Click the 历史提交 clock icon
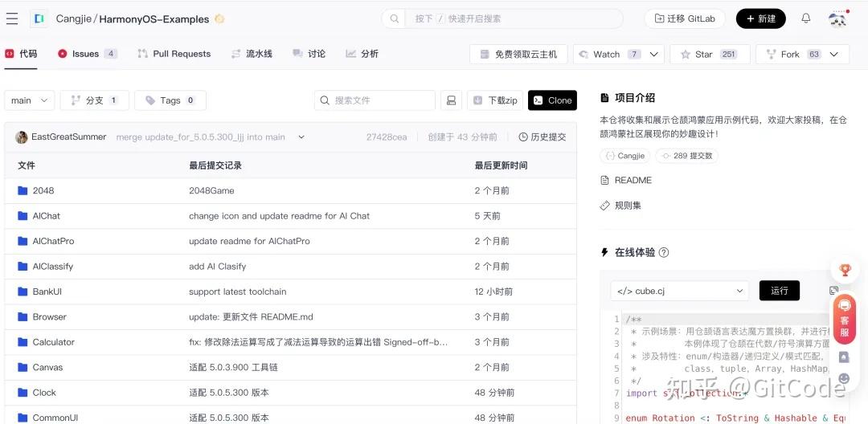 [523, 137]
